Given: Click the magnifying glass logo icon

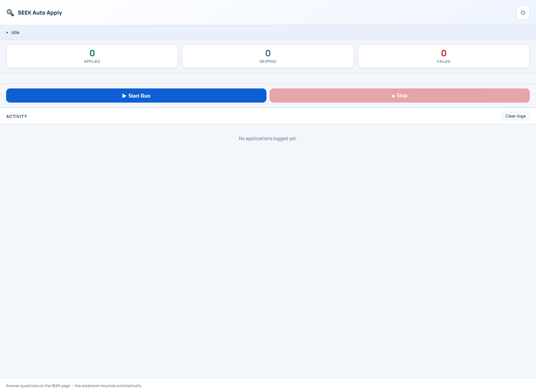Looking at the screenshot, I should tap(10, 13).
